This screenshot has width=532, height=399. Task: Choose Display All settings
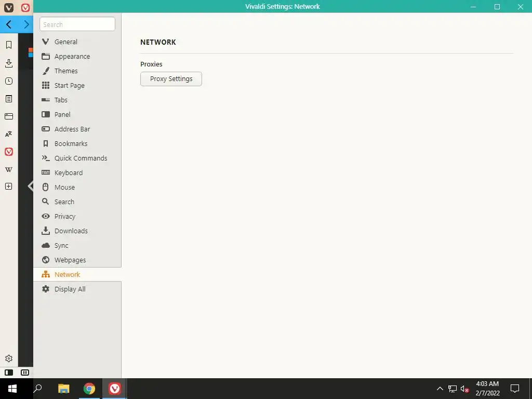pyautogui.click(x=77, y=289)
